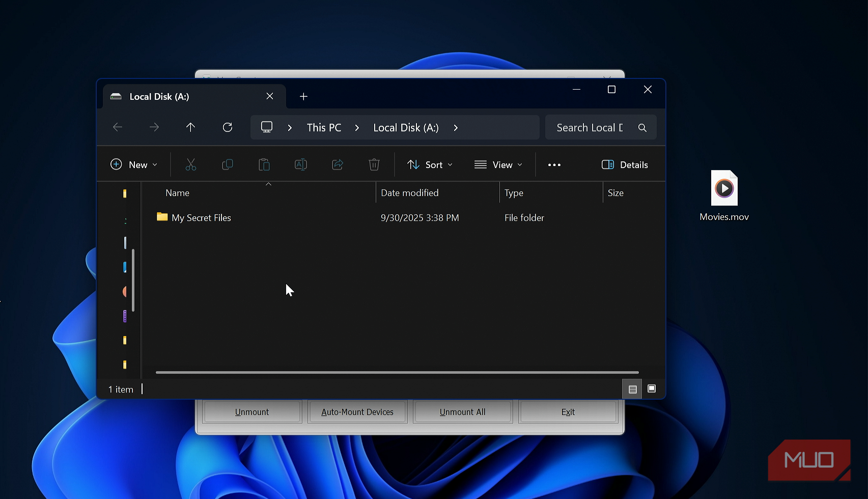The height and width of the screenshot is (499, 868).
Task: Click Auto-Mount Devices button
Action: tap(357, 412)
